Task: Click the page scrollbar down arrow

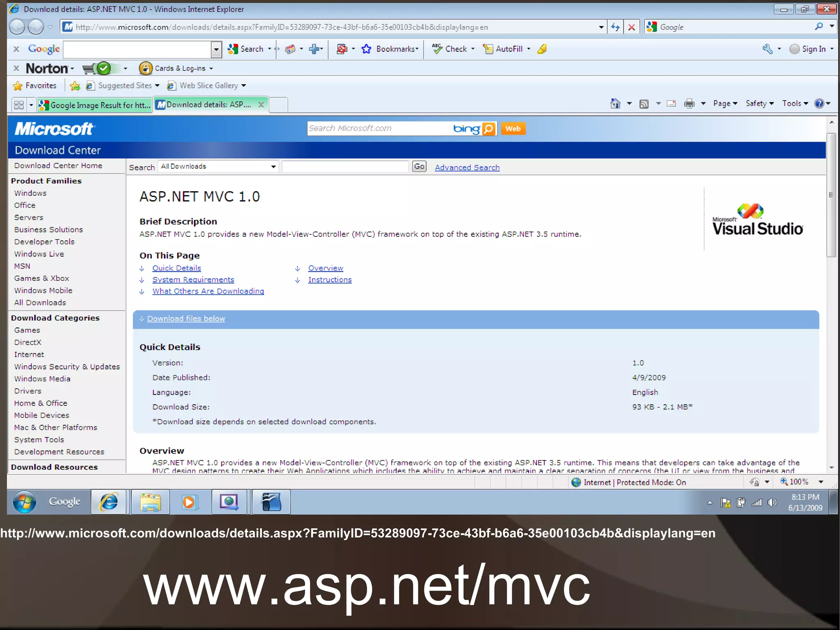Action: click(x=831, y=467)
